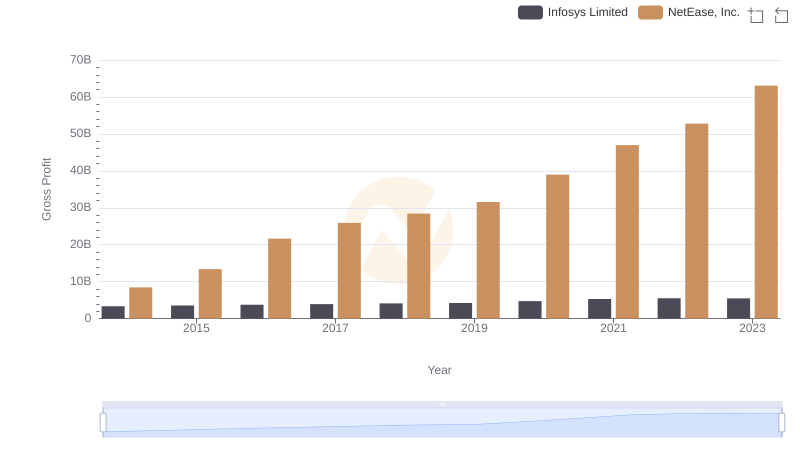Click the "2021" x-axis label
The image size is (800, 461).
[x=613, y=328]
